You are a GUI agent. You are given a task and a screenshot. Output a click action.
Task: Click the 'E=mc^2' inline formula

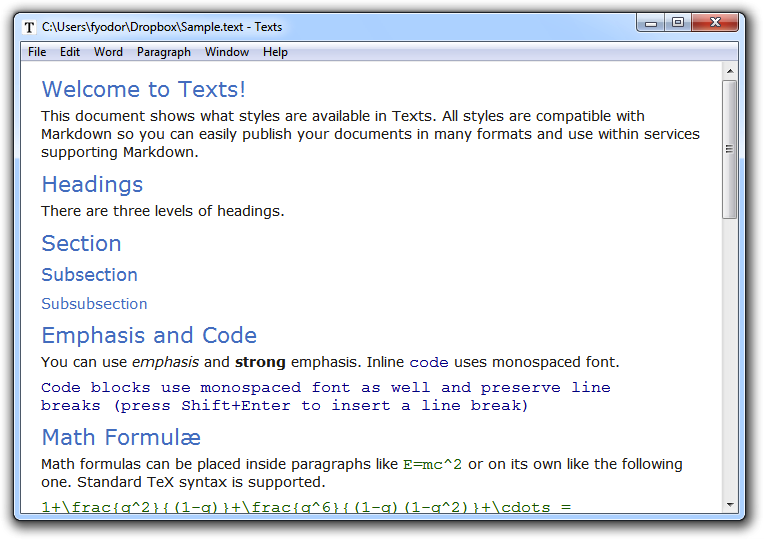432,464
